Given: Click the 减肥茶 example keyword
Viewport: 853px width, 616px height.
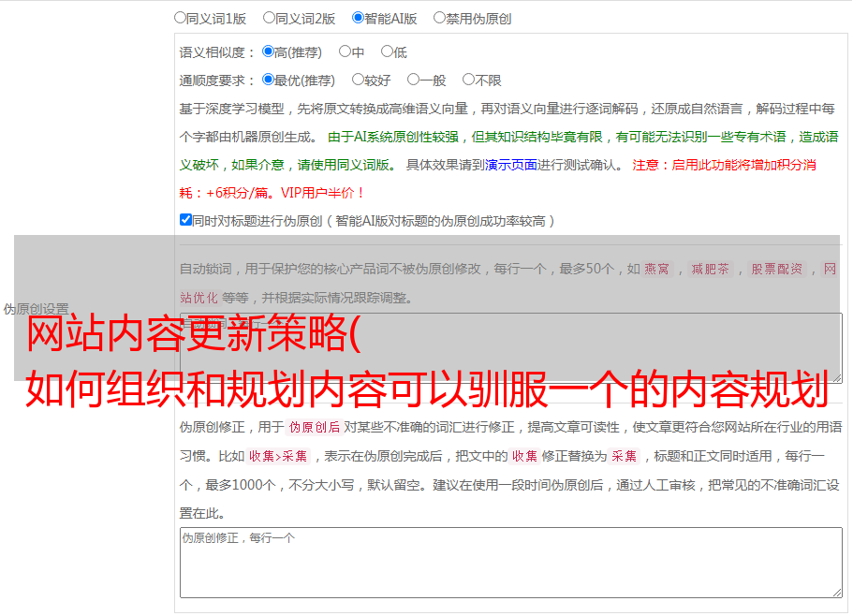Looking at the screenshot, I should point(710,269).
